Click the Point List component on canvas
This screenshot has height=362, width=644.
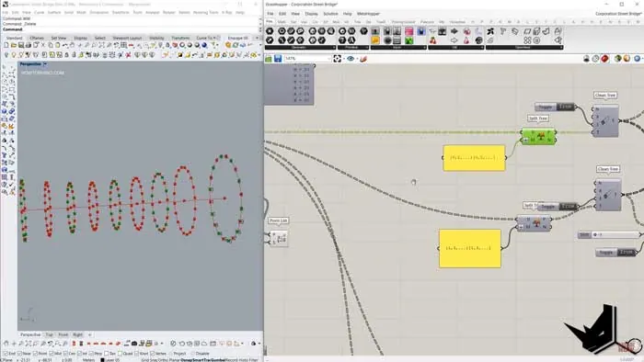point(278,238)
